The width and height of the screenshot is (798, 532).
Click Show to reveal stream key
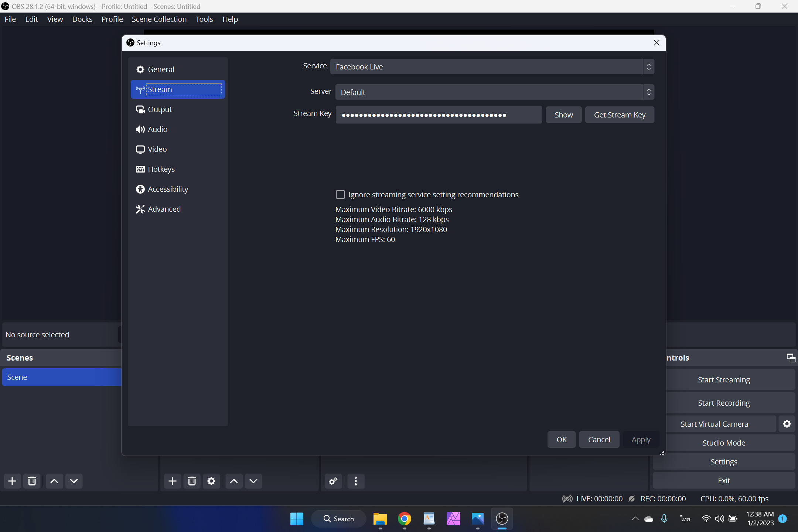point(564,115)
